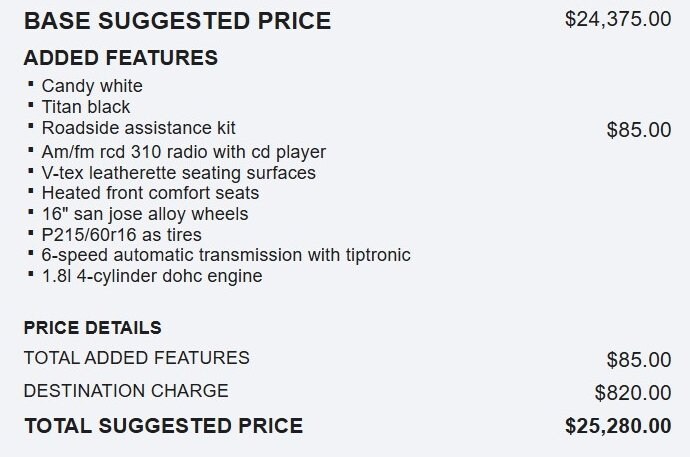Screen dimensions: 690x457
Task: Click the $85.00 roadside kit price
Action: click(x=639, y=130)
